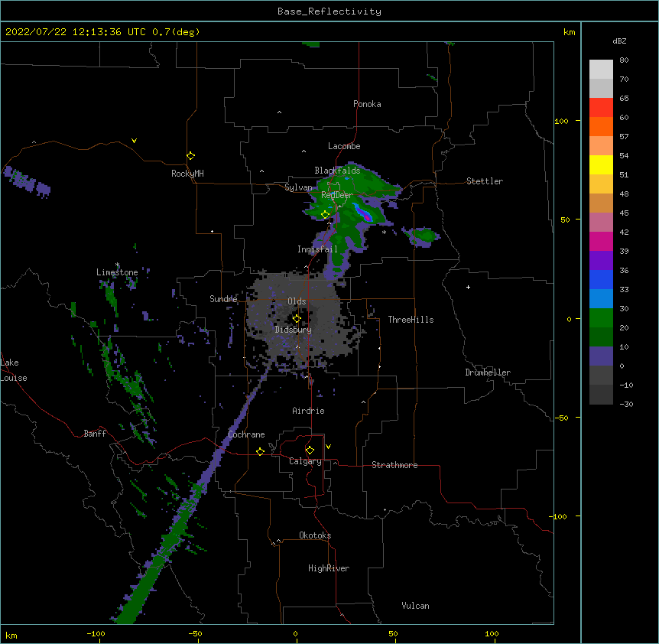Pick the 42 dBZ magenta legend swatch
This screenshot has height=644, width=659.
click(601, 241)
